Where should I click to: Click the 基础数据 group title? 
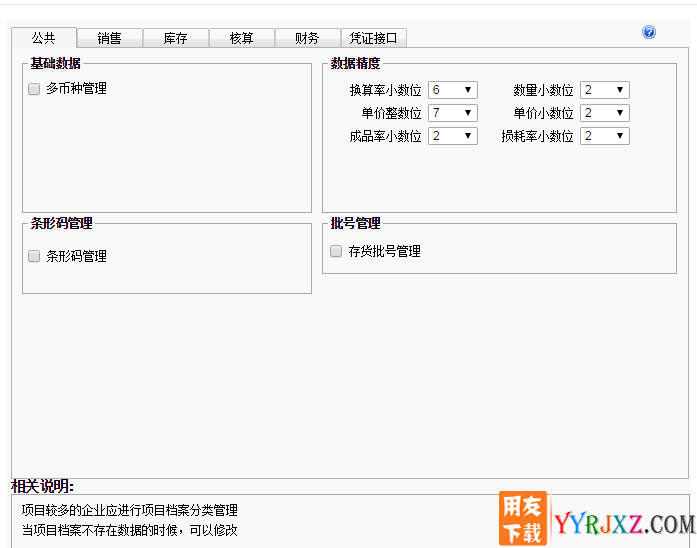pyautogui.click(x=56, y=63)
